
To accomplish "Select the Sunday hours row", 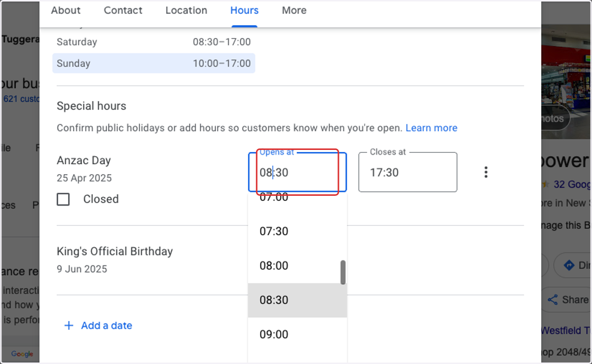I will pos(153,63).
